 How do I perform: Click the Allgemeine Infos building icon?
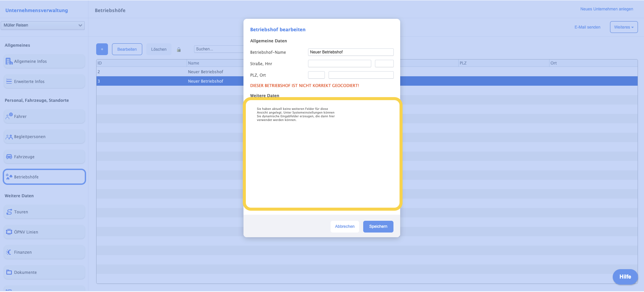9,61
